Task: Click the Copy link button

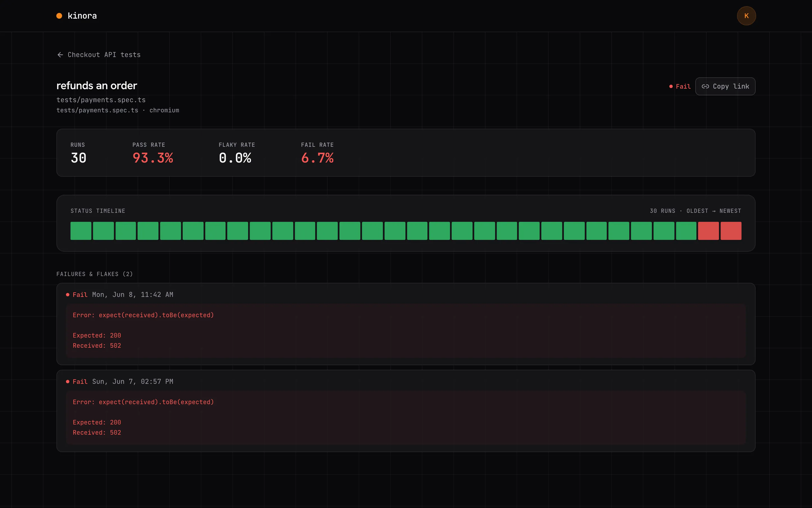Action: (x=725, y=86)
